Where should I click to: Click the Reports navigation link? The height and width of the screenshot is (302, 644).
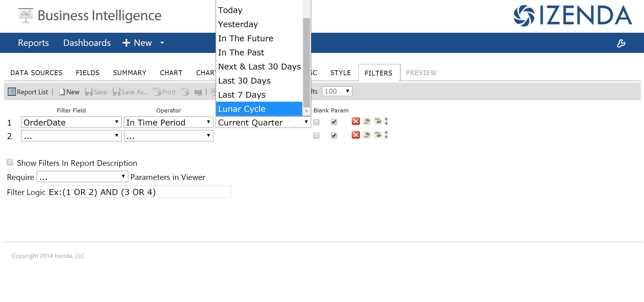click(33, 43)
